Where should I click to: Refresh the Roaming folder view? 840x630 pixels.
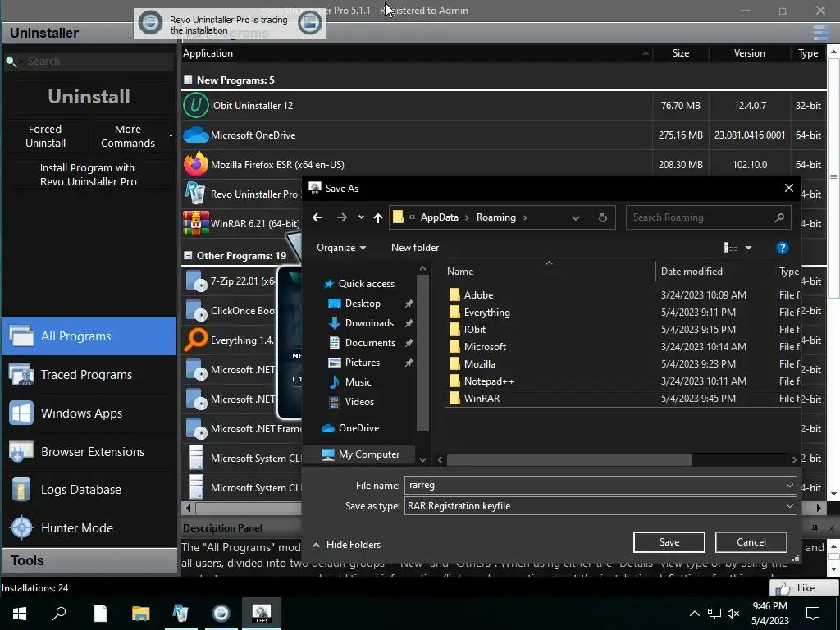[x=603, y=217]
